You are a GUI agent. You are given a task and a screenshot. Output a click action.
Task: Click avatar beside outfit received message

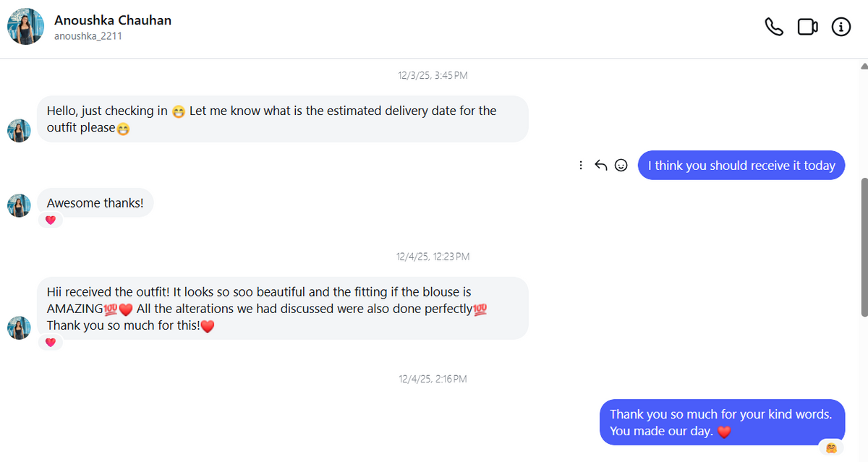[x=20, y=328]
